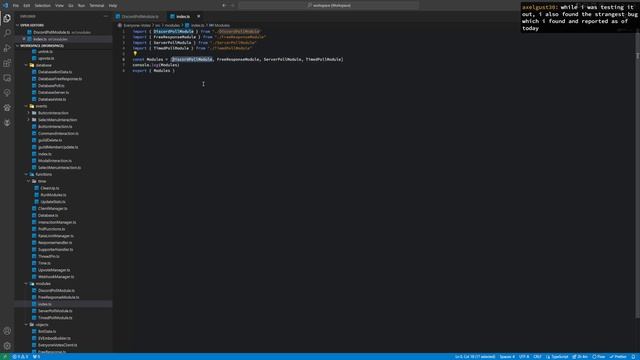Image resolution: width=640 pixels, height=360 pixels.
Task: Open guildDelete.ts file
Action: [x=50, y=140]
